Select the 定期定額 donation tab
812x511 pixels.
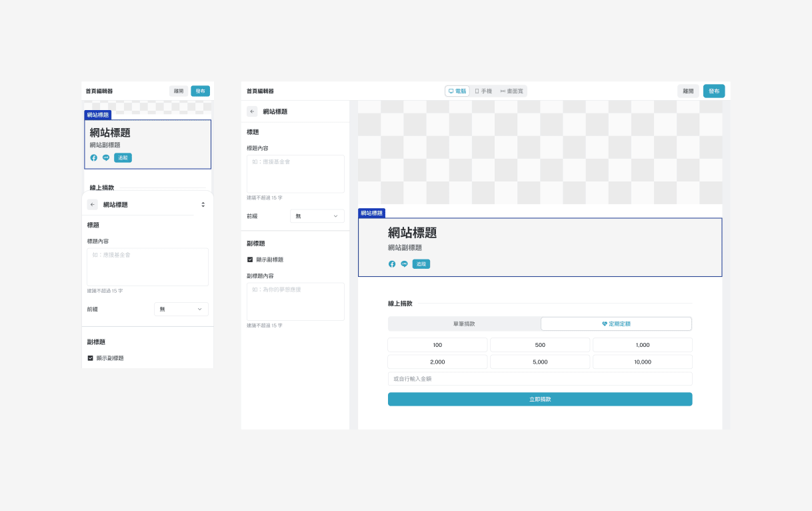click(616, 324)
